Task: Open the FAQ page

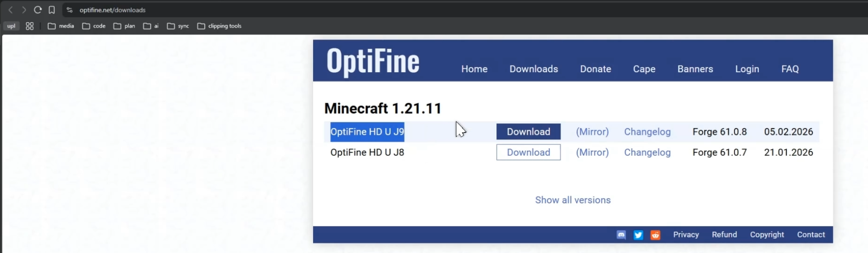Action: coord(790,69)
